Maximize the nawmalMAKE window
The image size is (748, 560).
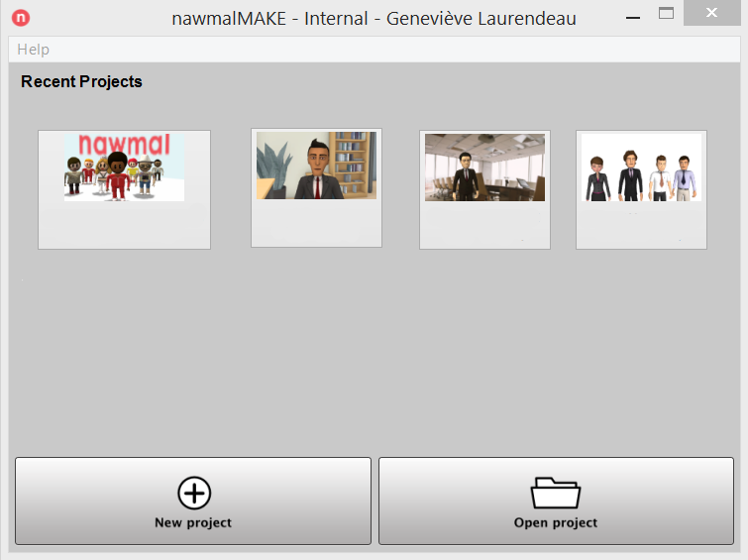point(666,13)
